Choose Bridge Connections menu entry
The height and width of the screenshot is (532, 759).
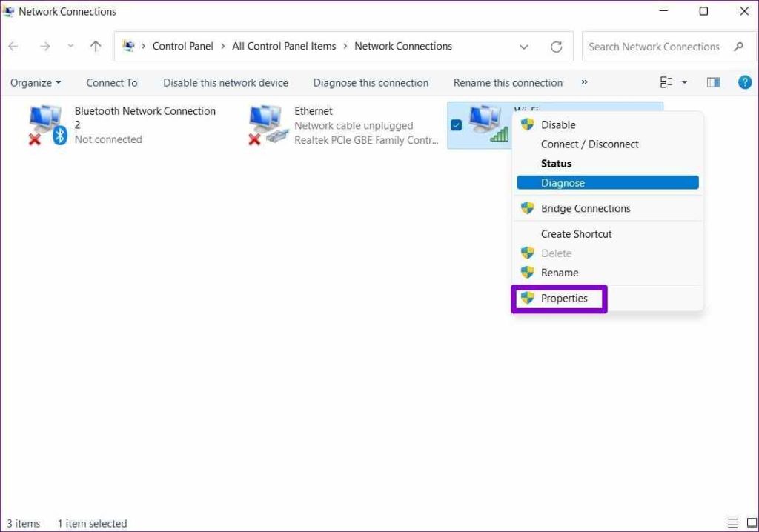coord(608,209)
